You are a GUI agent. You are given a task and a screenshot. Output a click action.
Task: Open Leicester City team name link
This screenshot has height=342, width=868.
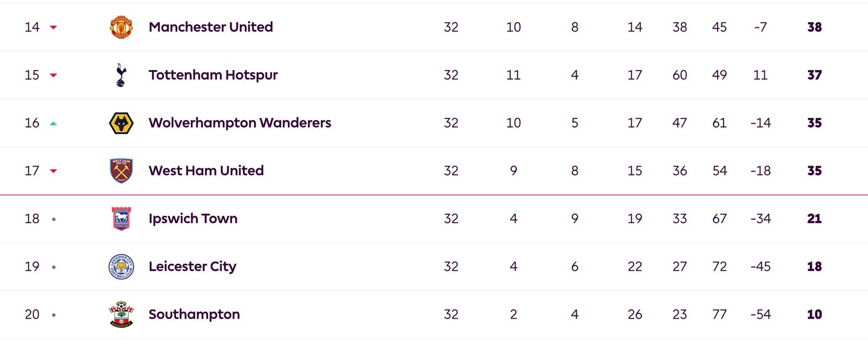193,267
